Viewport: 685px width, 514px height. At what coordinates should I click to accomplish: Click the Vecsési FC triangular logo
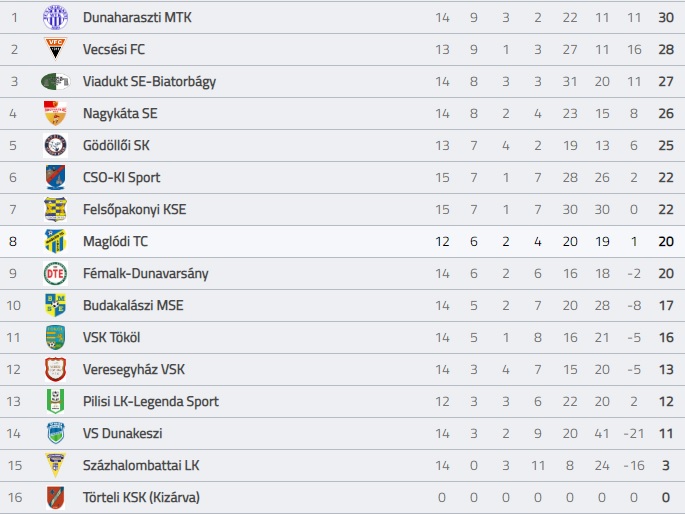pos(55,49)
